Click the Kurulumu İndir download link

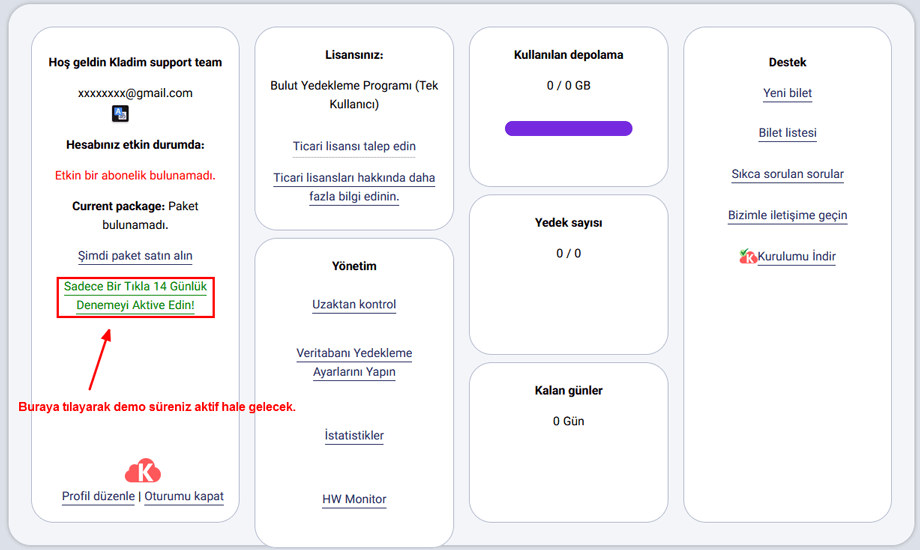796,257
